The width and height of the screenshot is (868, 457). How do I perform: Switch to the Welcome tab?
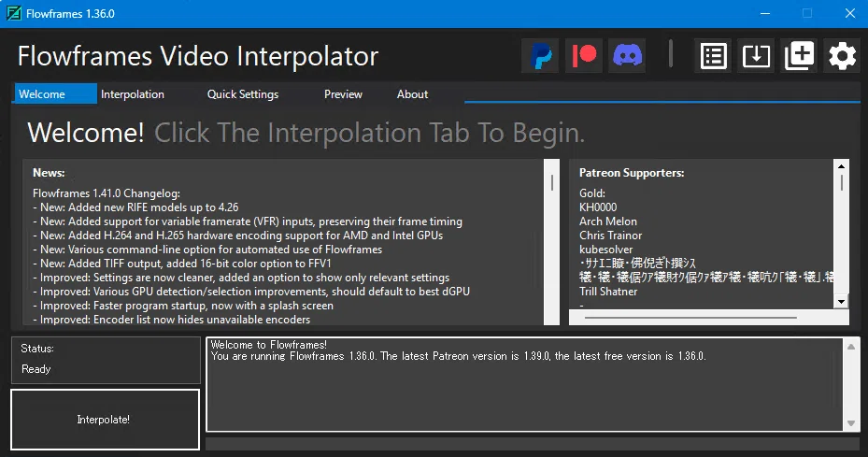pyautogui.click(x=54, y=94)
